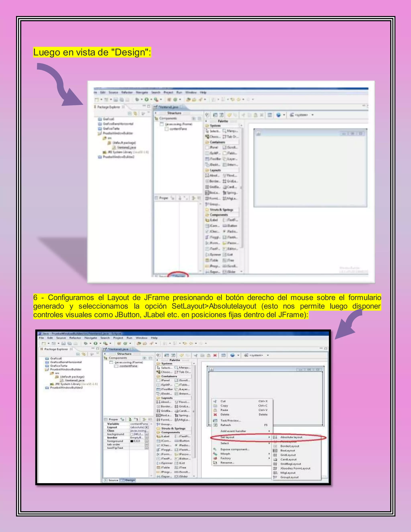Pick JTextA... in lower screenshot's palette

tap(183, 450)
